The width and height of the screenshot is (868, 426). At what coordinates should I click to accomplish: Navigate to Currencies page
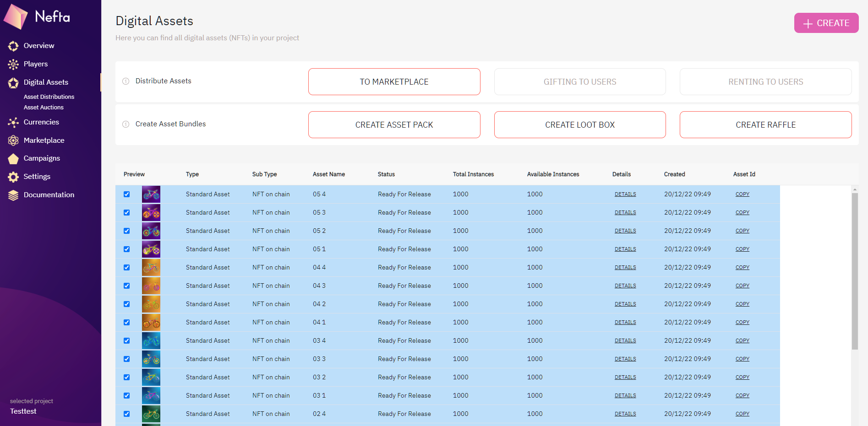(41, 122)
